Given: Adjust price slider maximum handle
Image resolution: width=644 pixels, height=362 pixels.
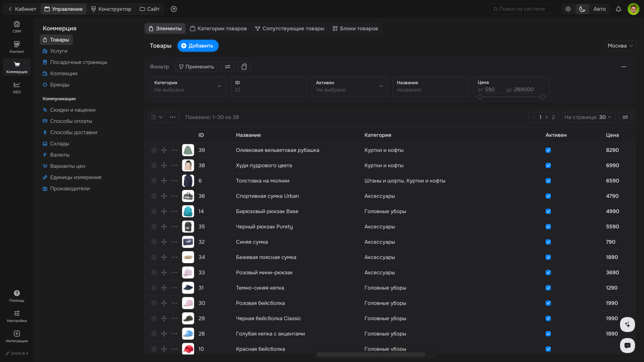Looking at the screenshot, I should coord(543,97).
